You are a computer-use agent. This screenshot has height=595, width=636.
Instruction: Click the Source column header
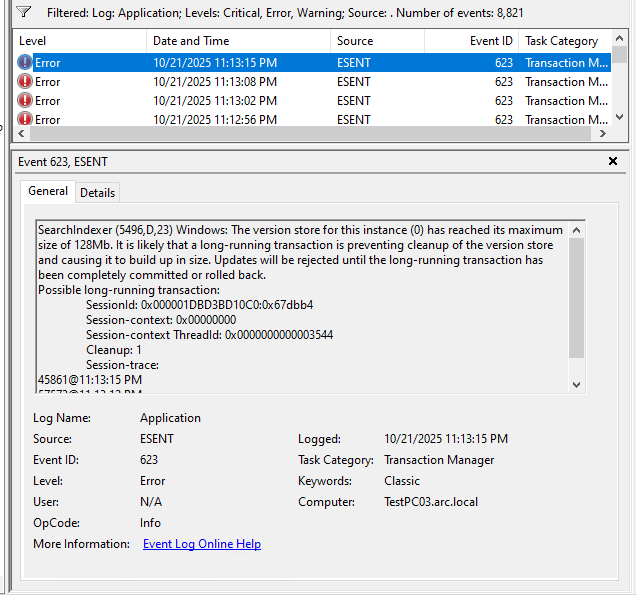(x=377, y=41)
